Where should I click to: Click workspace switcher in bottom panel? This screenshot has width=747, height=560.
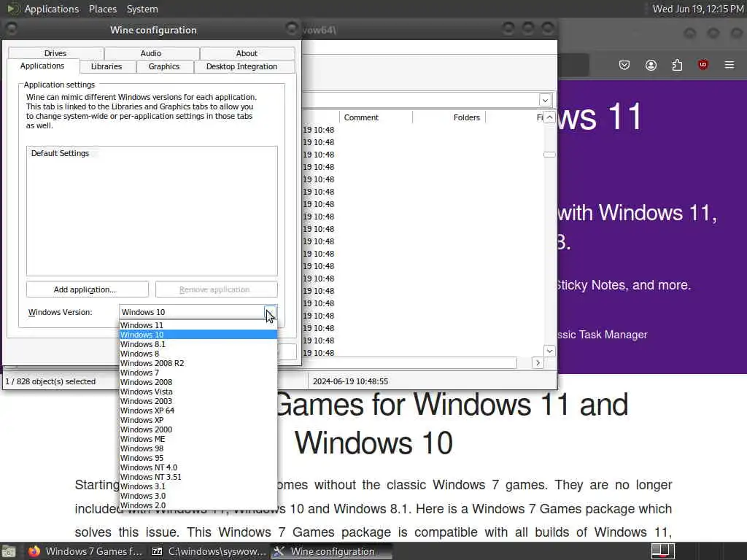[662, 551]
